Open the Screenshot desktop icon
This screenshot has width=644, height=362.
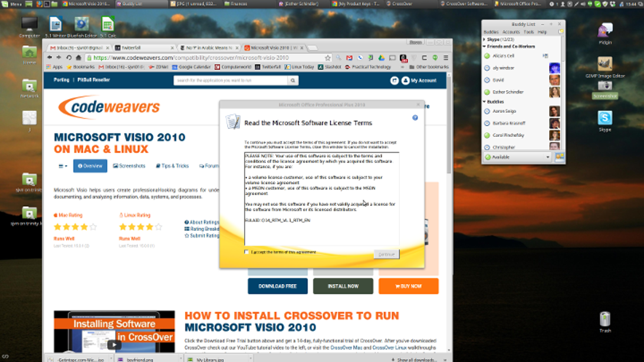pos(605,90)
